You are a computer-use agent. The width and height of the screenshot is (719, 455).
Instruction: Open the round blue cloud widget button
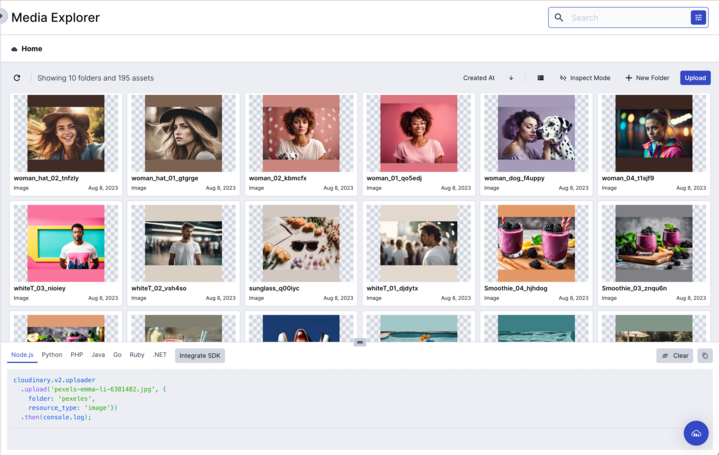coord(695,432)
